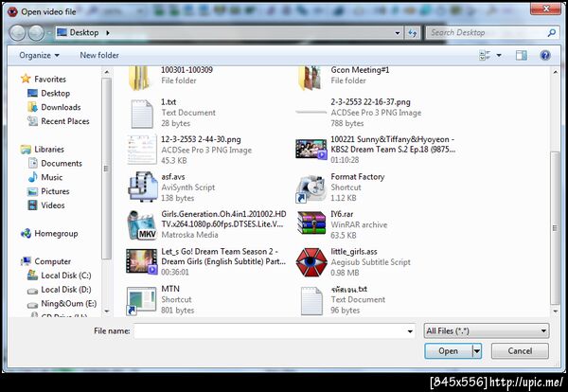This screenshot has height=392, width=568.
Task: Open the Ning&Oum (E:) drive
Action: coord(69,303)
